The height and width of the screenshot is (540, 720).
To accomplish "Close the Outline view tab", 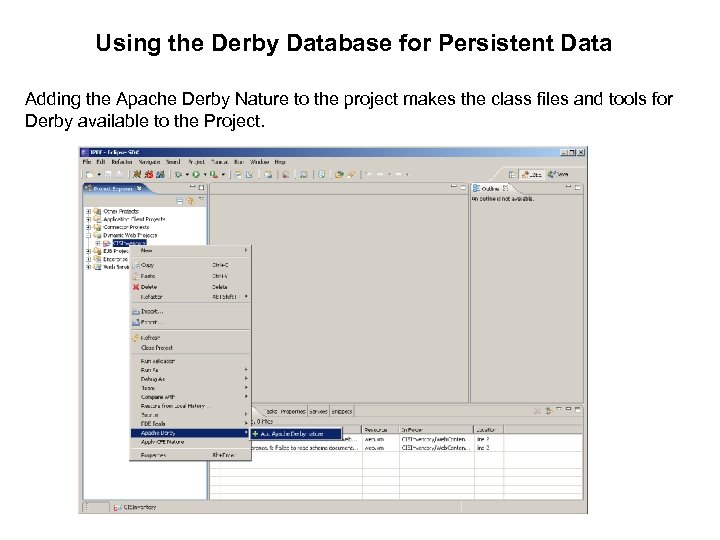I will click(x=506, y=188).
